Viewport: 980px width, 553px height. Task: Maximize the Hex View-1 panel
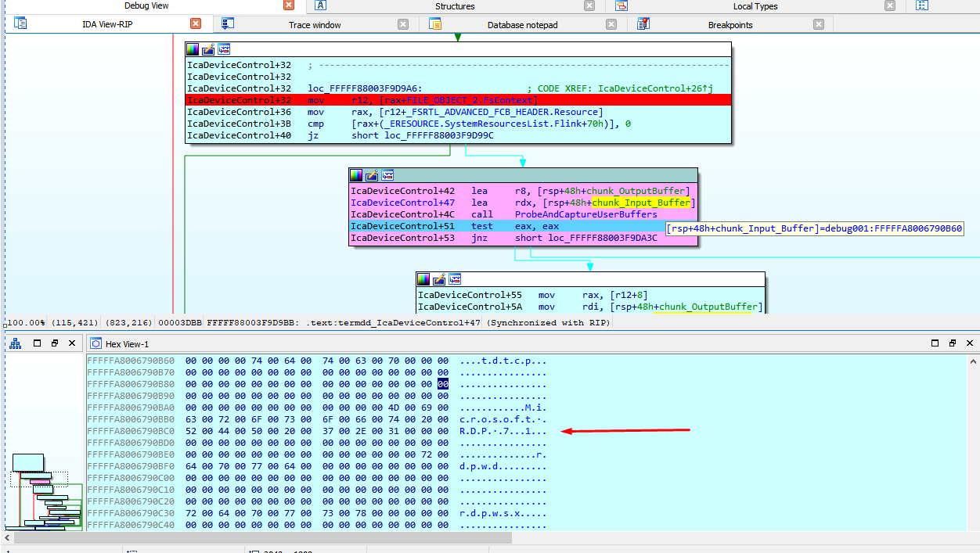tap(935, 343)
